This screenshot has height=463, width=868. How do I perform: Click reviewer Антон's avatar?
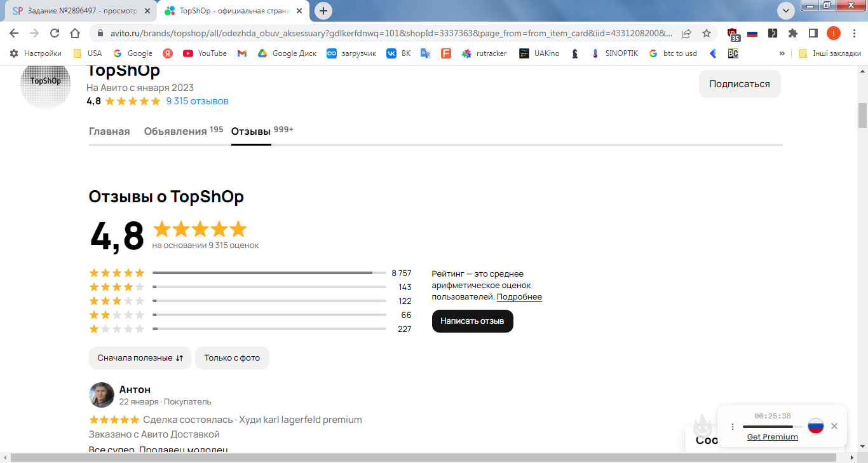coord(102,395)
